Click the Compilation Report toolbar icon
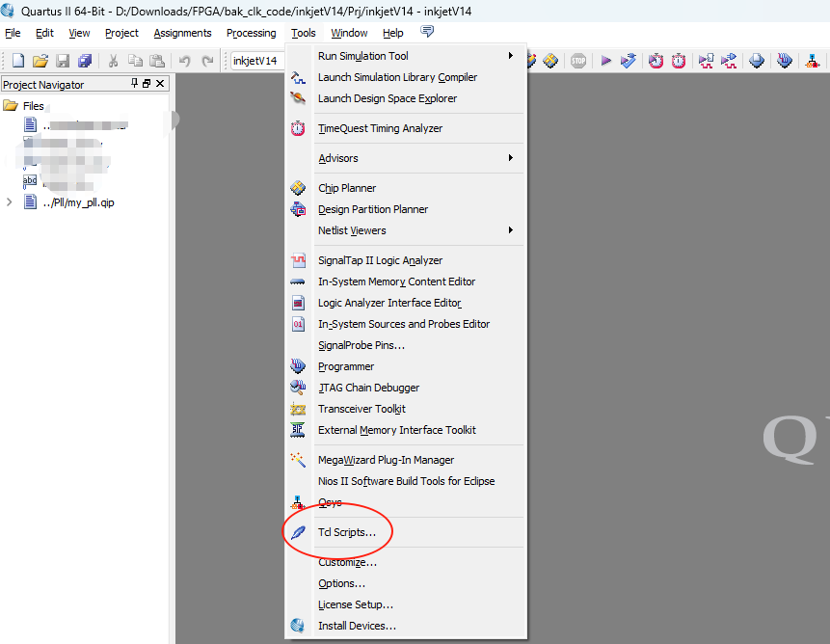 pos(757,61)
